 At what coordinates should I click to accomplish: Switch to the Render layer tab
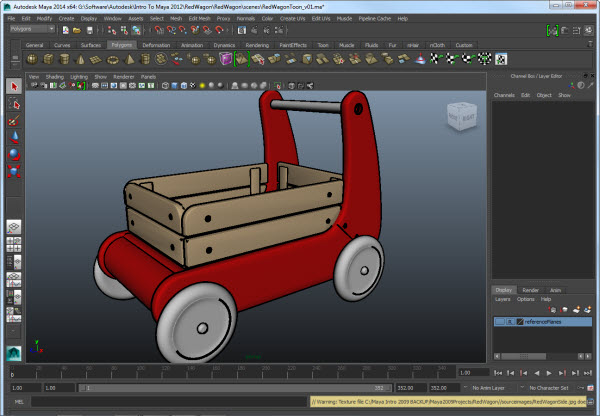pyautogui.click(x=530, y=290)
